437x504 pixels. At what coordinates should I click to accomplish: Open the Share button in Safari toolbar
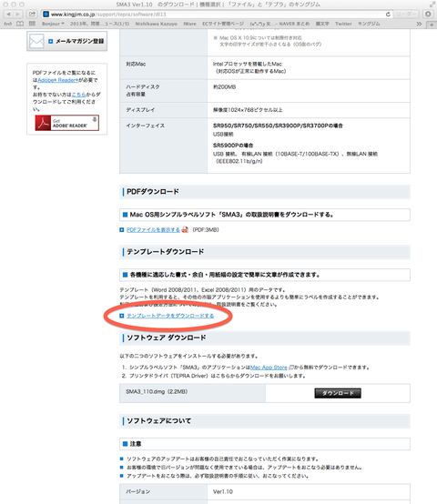32,15
